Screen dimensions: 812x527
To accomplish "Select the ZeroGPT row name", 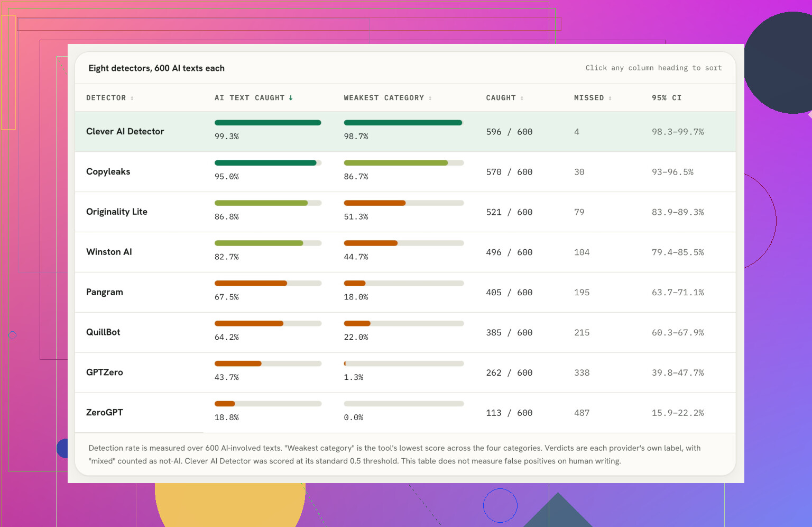I will [105, 413].
